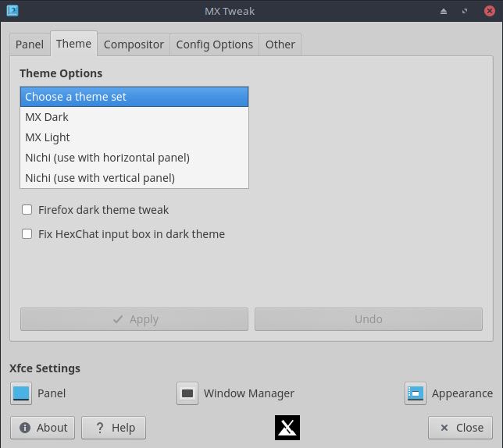Open the Window Manager settings icon
This screenshot has width=503, height=448.
tap(187, 393)
